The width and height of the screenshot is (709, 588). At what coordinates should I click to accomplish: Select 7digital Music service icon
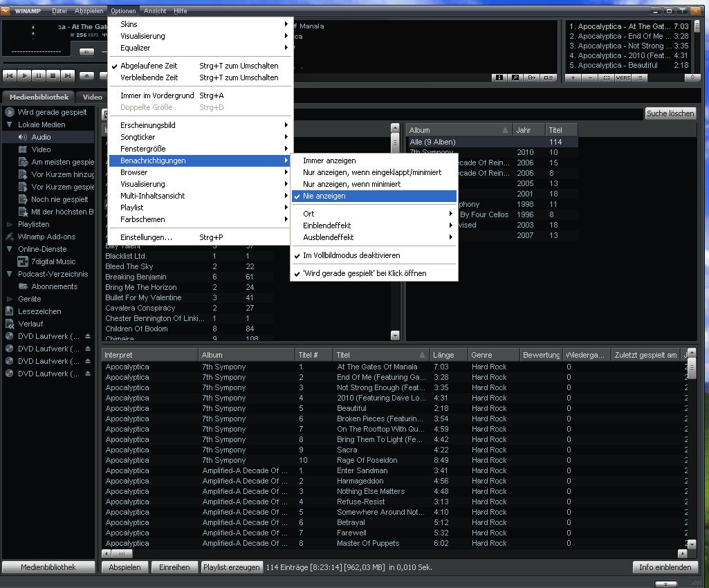click(23, 261)
